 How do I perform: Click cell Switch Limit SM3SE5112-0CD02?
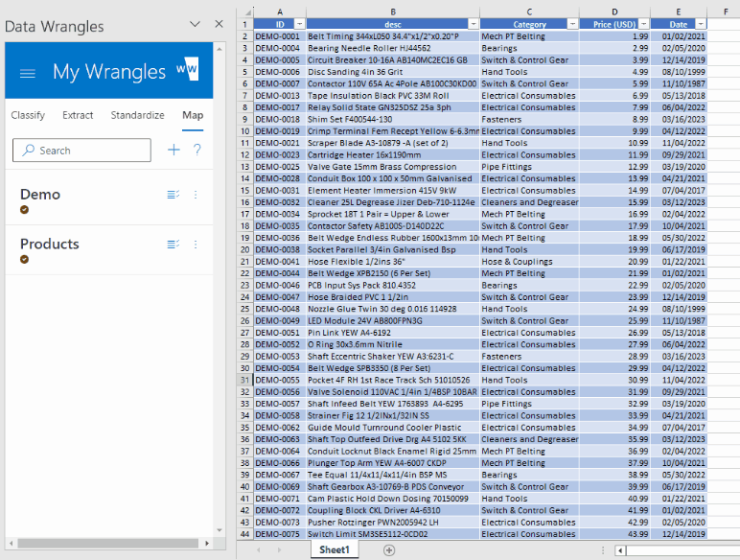393,534
